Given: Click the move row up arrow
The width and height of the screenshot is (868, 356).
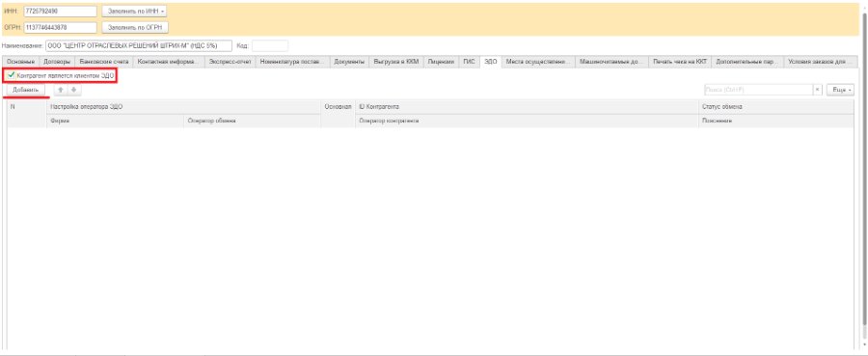Looking at the screenshot, I should 60,90.
